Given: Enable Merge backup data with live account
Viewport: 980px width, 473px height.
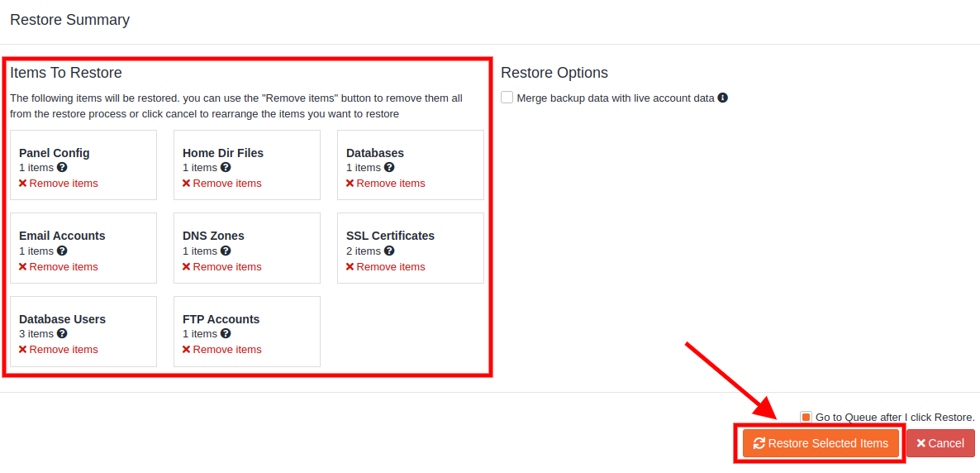Looking at the screenshot, I should 507,98.
